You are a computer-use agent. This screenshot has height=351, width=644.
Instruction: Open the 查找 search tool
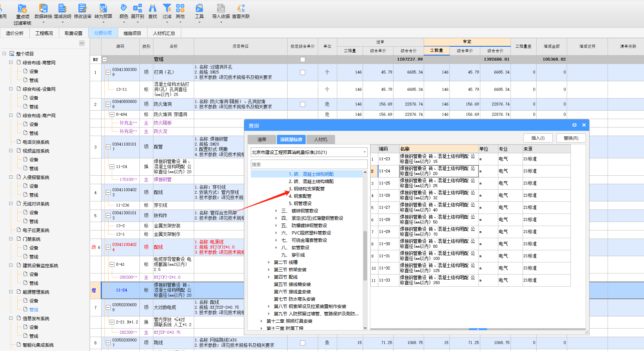153,11
